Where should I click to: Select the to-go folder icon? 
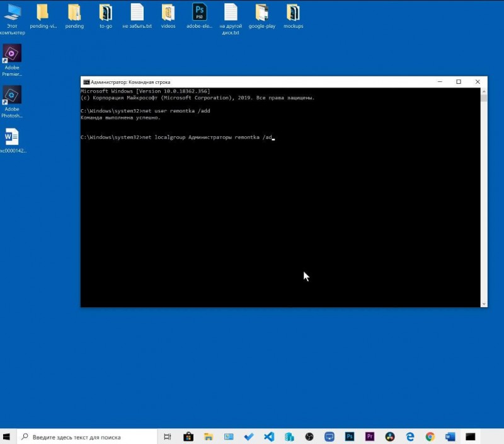point(106,16)
